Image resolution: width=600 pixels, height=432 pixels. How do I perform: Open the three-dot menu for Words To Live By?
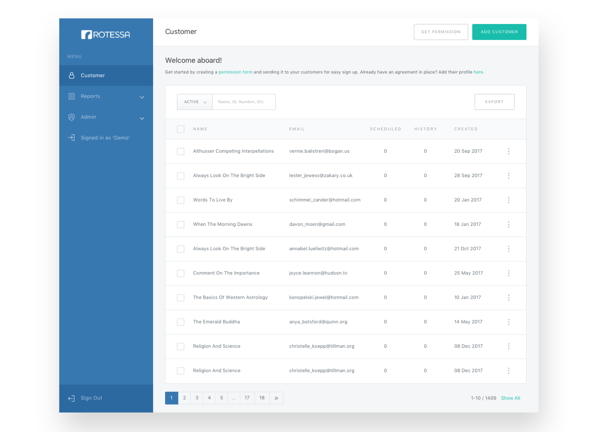click(x=509, y=200)
